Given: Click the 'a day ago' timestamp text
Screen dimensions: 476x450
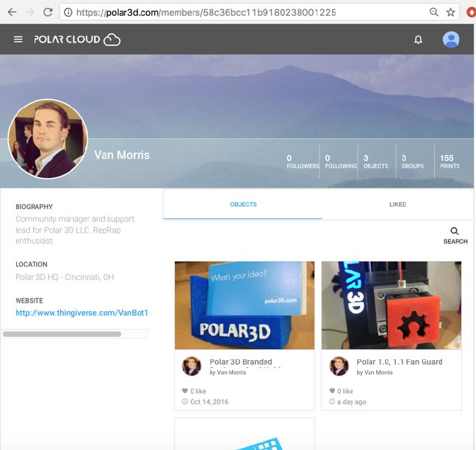Looking at the screenshot, I should pyautogui.click(x=351, y=402).
